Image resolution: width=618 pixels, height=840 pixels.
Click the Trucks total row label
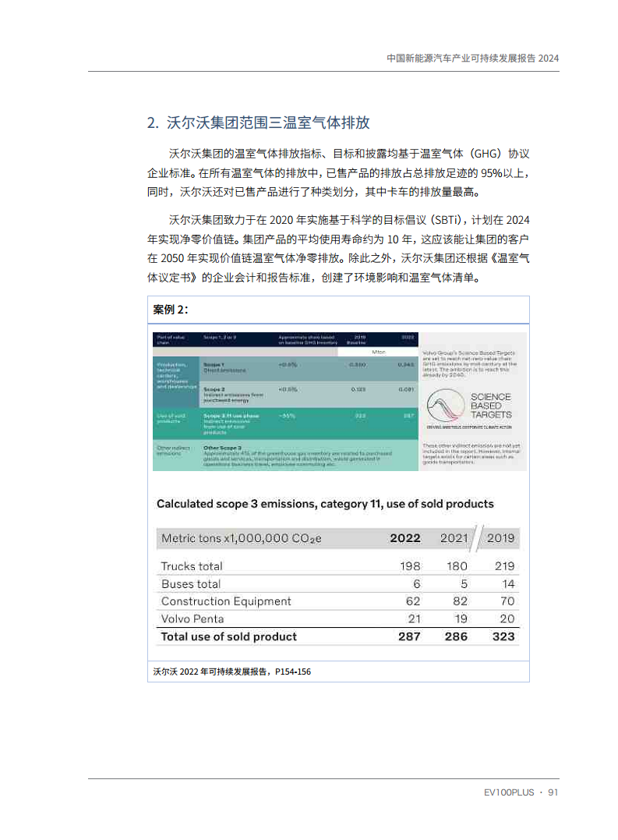pyautogui.click(x=192, y=566)
